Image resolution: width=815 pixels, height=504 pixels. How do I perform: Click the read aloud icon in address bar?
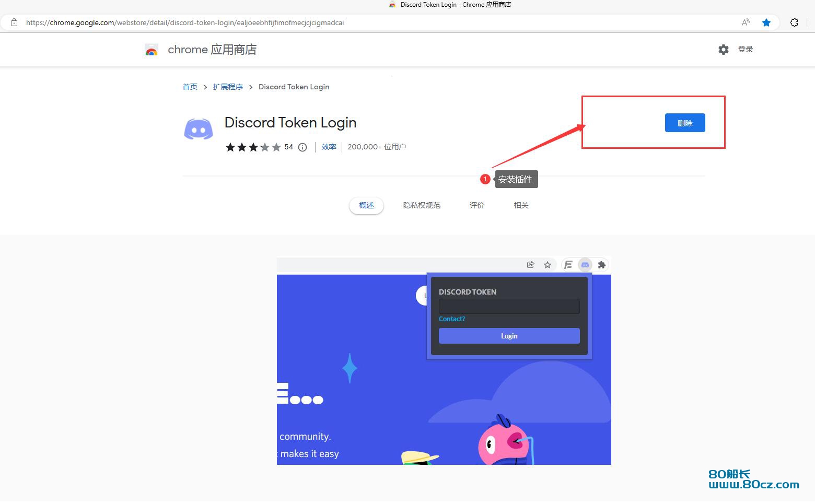746,22
